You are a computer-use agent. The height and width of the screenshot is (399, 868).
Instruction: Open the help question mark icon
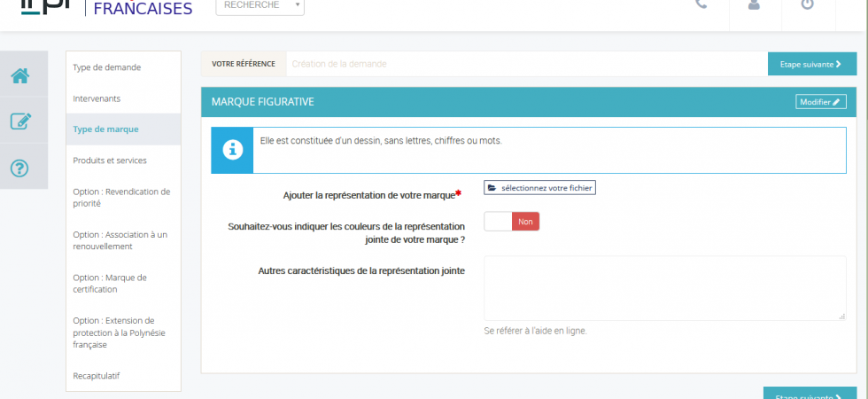(20, 168)
